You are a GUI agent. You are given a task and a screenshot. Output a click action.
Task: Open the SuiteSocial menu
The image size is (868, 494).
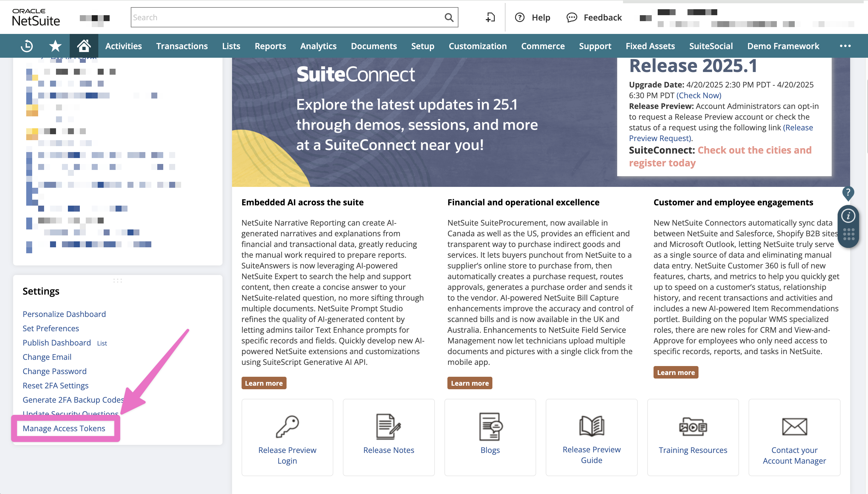tap(711, 46)
